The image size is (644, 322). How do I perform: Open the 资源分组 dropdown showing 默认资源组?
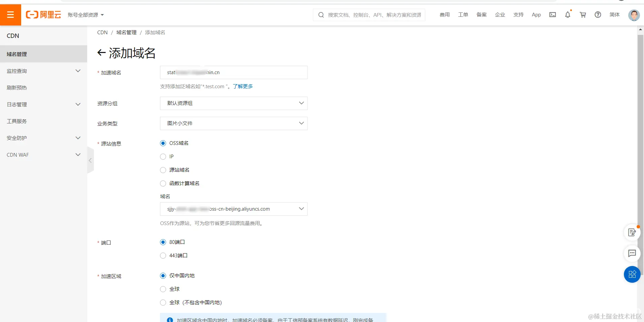(233, 103)
